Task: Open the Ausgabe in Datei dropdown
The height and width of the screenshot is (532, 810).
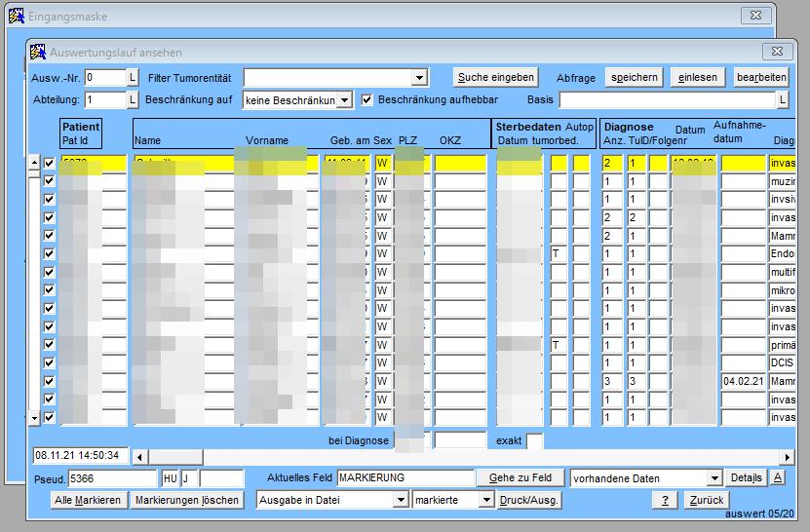Action: click(x=401, y=500)
